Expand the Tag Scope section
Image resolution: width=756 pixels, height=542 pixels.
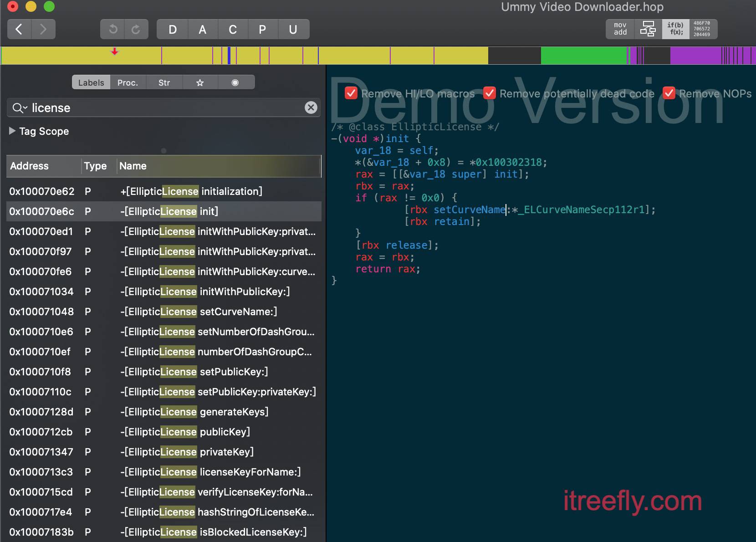pyautogui.click(x=12, y=131)
